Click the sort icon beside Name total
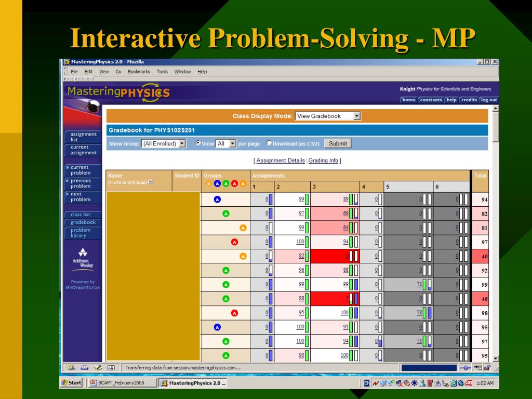Image resolution: width=532 pixels, height=399 pixels. pyautogui.click(x=150, y=182)
